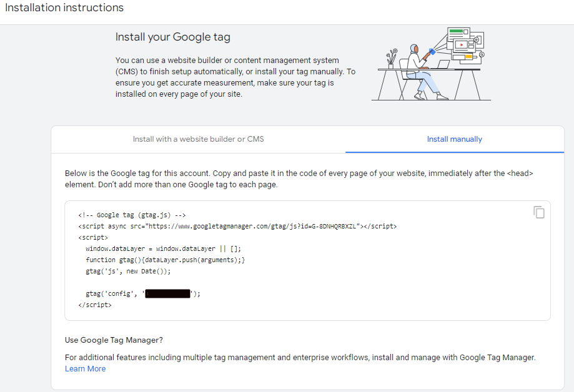Screen dimensions: 574x392
Task: Click the script src googletagmanager line
Action: tap(237, 226)
